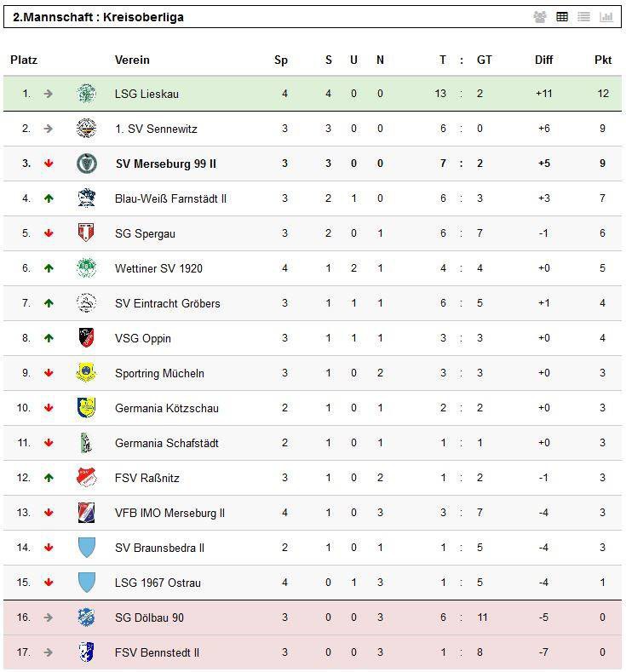This screenshot has width=626, height=672.
Task: Open the FSV Bennstedt II team link
Action: pyautogui.click(x=157, y=652)
